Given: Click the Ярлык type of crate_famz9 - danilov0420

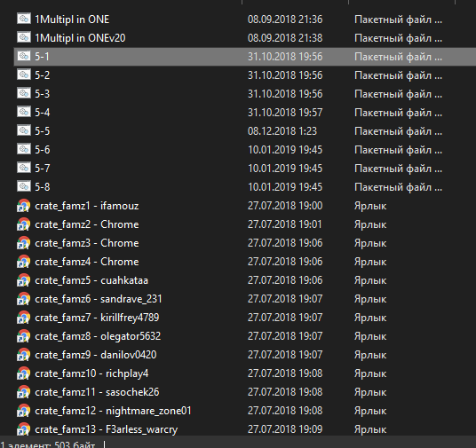Looking at the screenshot, I should click(370, 355).
